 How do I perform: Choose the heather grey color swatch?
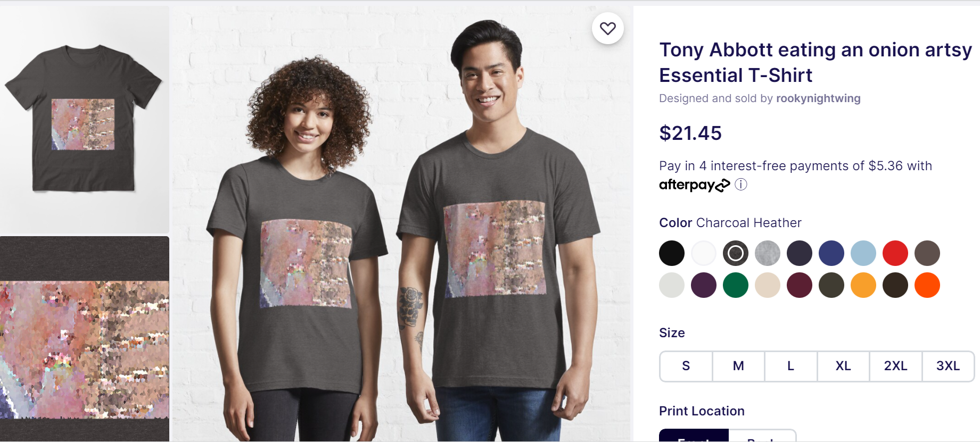768,253
